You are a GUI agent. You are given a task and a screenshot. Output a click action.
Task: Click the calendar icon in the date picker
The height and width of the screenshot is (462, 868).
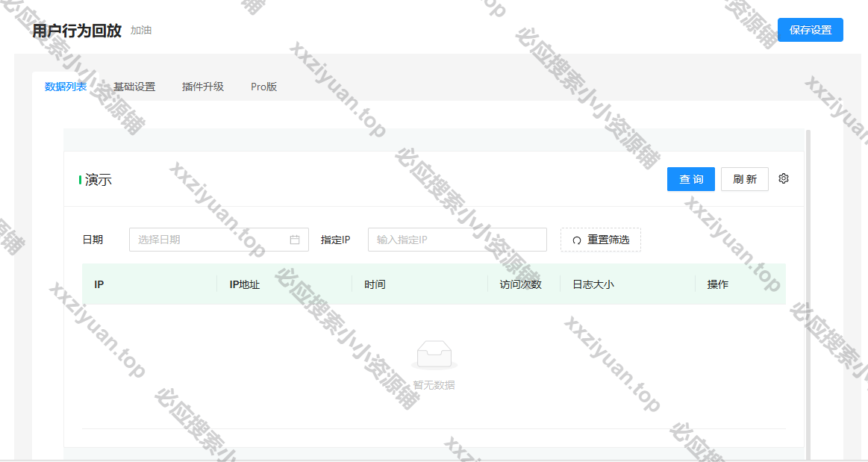pos(295,240)
